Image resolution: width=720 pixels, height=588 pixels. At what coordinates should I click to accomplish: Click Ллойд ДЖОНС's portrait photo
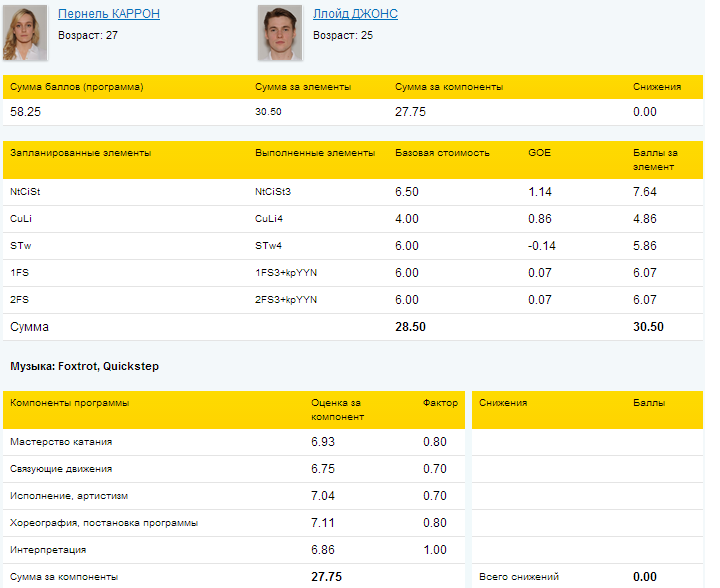tap(280, 34)
